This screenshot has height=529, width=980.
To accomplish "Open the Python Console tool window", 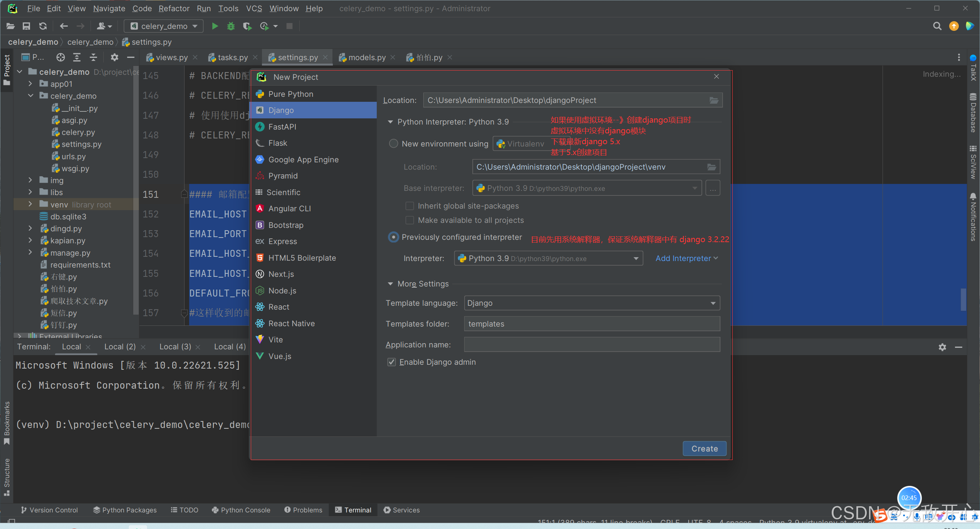I will (x=241, y=510).
